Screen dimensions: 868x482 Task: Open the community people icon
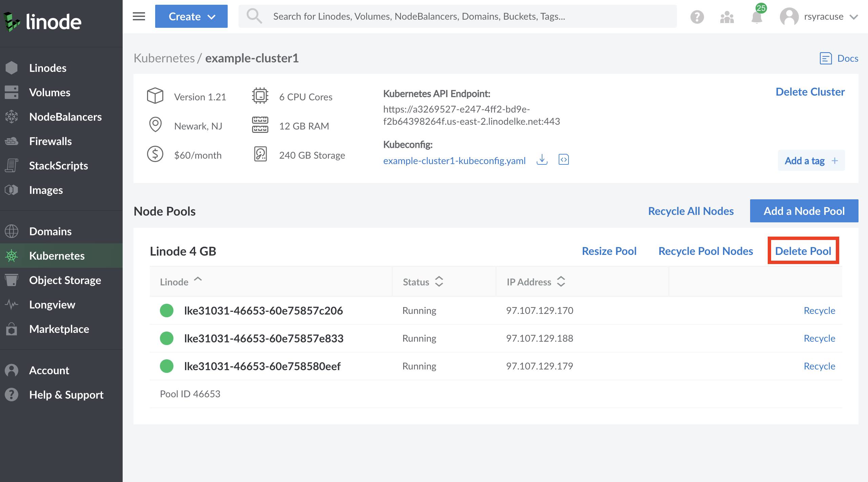click(727, 16)
